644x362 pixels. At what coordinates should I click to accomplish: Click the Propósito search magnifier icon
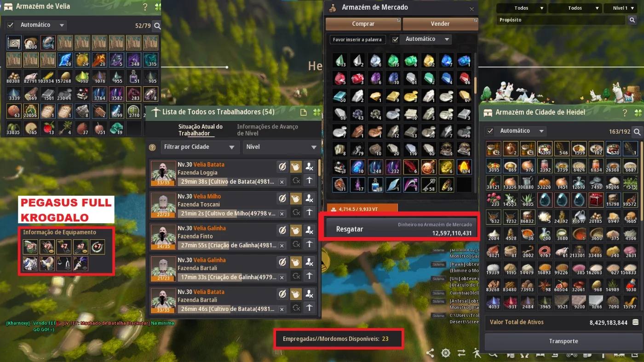pyautogui.click(x=632, y=20)
